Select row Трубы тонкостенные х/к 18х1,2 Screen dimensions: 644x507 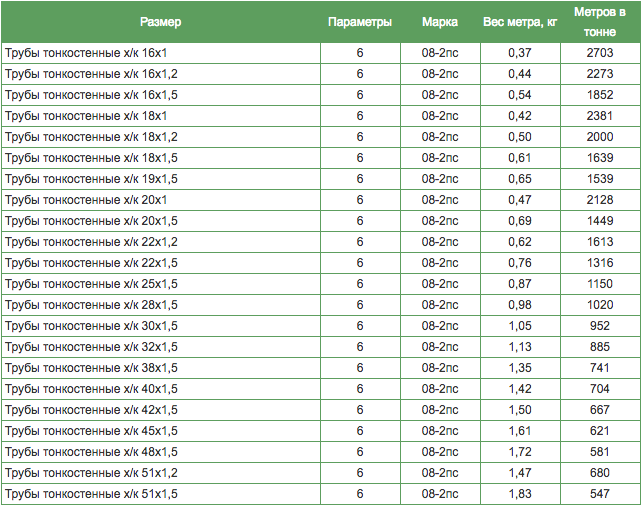[x=321, y=137]
